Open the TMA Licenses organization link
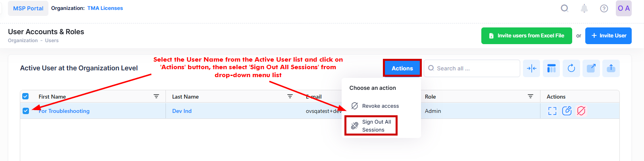 (105, 8)
